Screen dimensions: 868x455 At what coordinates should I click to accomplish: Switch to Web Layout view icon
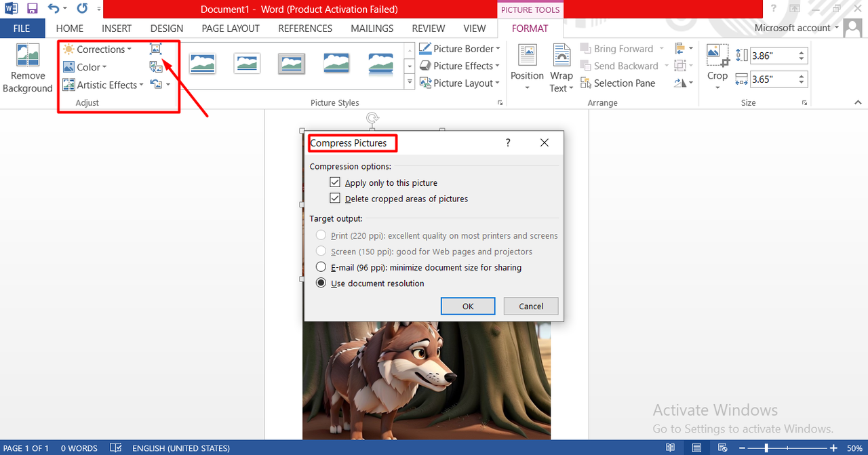tap(723, 448)
